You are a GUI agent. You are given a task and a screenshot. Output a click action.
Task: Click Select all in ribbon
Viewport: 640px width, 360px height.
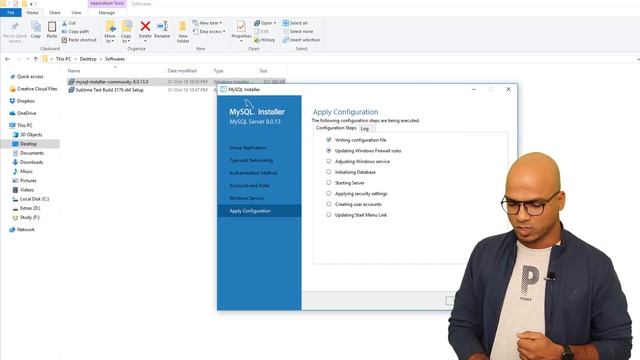[x=295, y=23]
